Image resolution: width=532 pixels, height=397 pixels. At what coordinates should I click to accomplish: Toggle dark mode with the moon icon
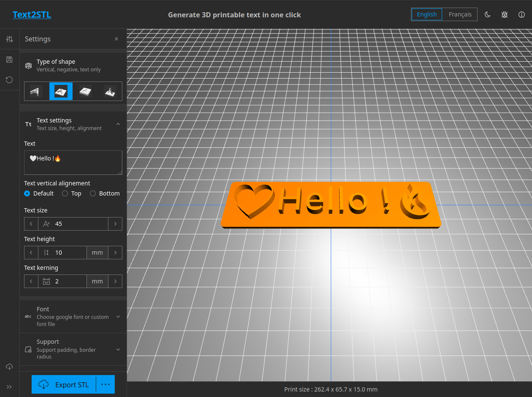click(x=487, y=14)
